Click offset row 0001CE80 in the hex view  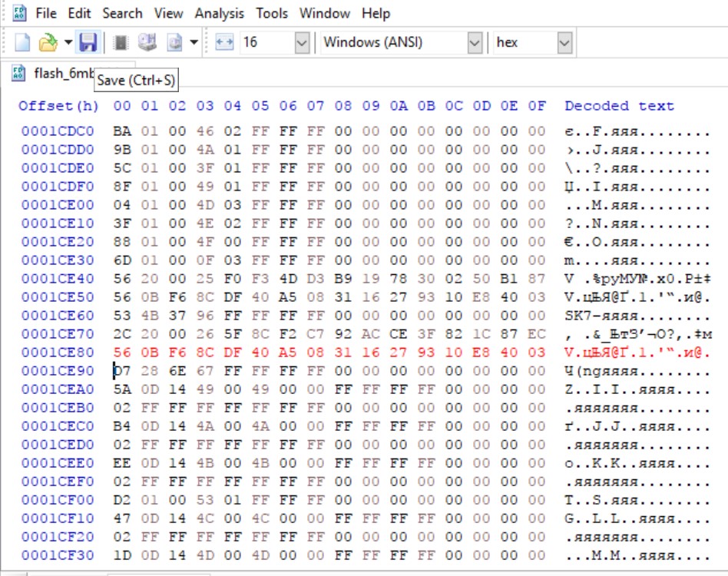coord(58,352)
